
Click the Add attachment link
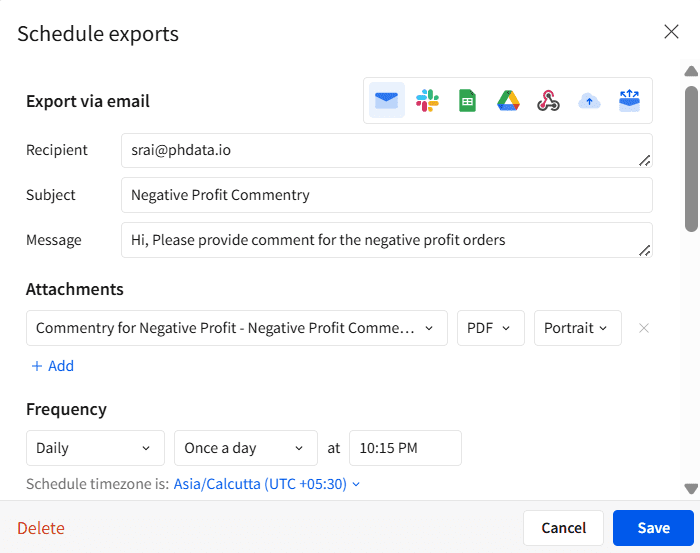point(52,366)
